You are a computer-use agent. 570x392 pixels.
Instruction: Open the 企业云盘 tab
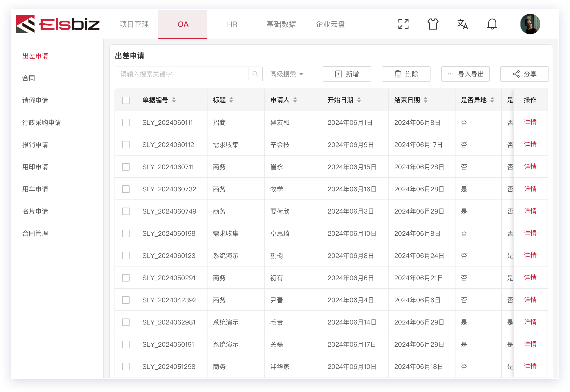pyautogui.click(x=330, y=24)
